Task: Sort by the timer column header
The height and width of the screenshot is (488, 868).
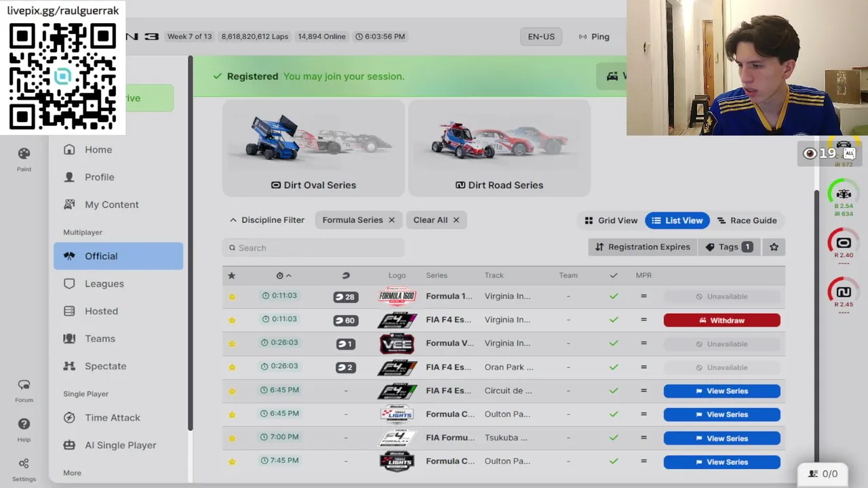Action: coord(284,276)
